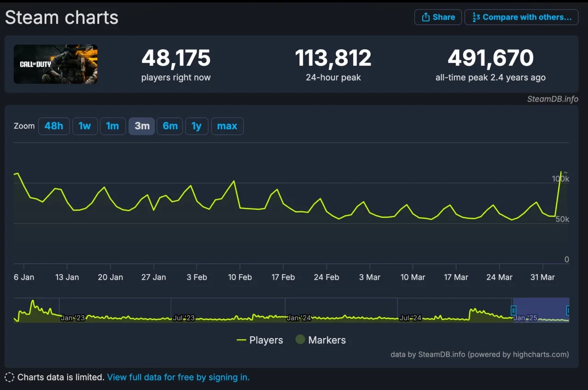Screen dimensions: 588x390
Task: Click the left navigator range handle
Action: [x=514, y=310]
